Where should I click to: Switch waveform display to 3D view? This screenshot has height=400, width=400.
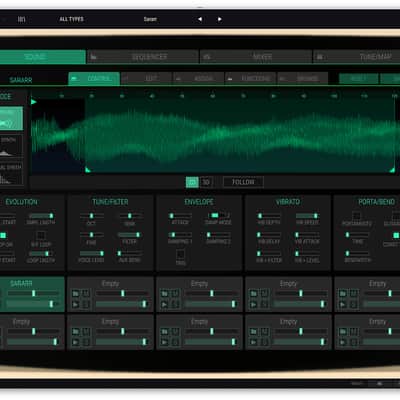pos(206,182)
